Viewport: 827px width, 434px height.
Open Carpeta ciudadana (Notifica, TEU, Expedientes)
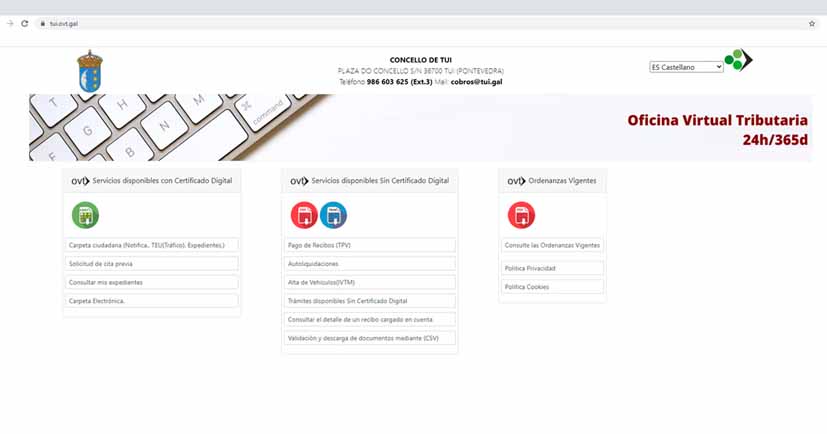click(x=151, y=245)
